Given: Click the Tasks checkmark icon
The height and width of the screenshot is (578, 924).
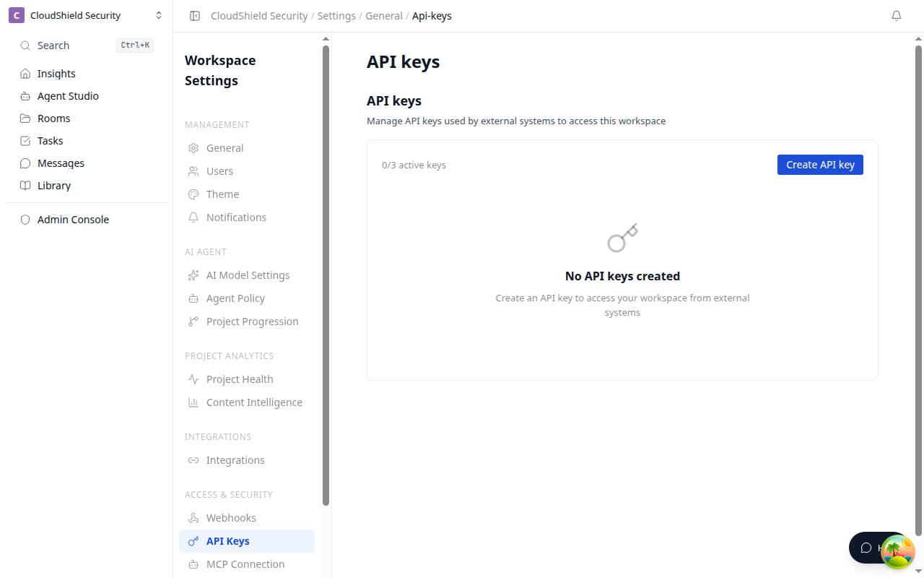Looking at the screenshot, I should [25, 141].
